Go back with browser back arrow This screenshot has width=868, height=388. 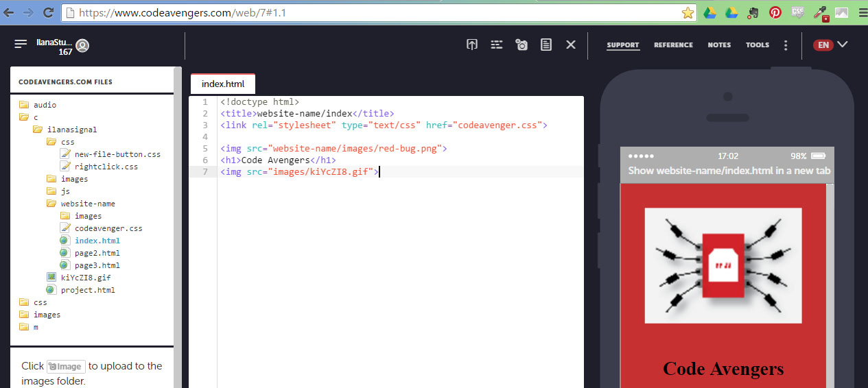point(9,12)
